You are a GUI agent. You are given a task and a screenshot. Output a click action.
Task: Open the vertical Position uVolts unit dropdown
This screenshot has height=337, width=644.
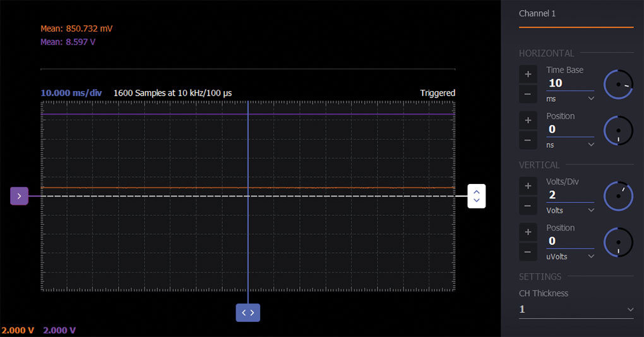click(570, 256)
